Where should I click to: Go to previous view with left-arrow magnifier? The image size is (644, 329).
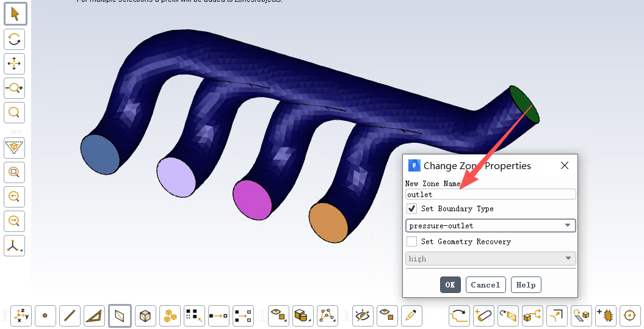pos(15,197)
